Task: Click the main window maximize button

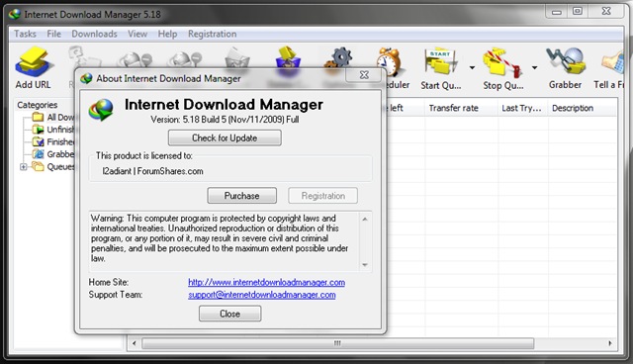Action: pos(578,11)
